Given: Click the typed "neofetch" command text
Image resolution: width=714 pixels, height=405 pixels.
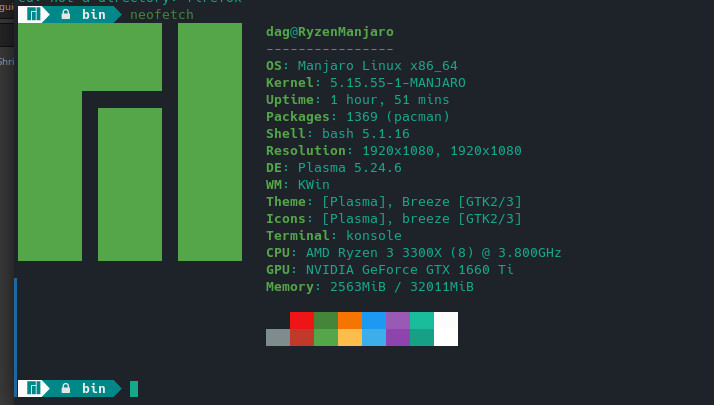Looking at the screenshot, I should coord(162,15).
